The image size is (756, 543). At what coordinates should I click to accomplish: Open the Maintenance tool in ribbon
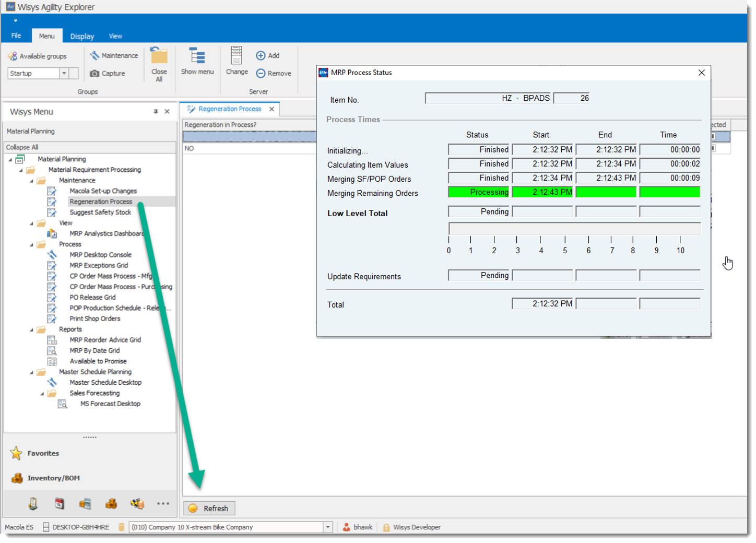click(x=114, y=55)
